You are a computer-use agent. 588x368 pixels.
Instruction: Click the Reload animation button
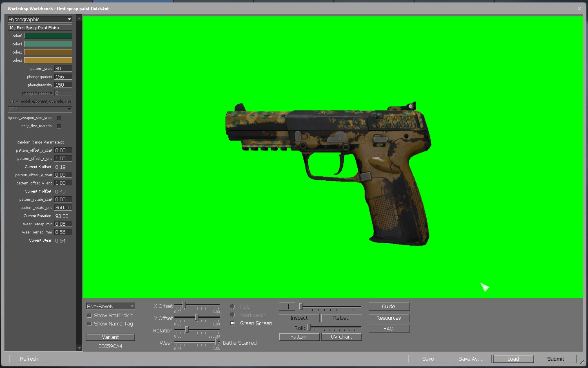341,318
